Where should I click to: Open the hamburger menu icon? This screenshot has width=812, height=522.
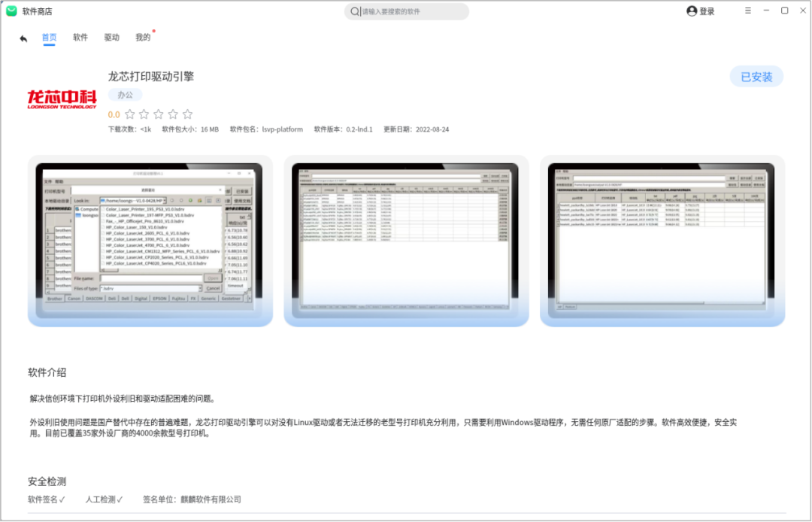point(748,11)
